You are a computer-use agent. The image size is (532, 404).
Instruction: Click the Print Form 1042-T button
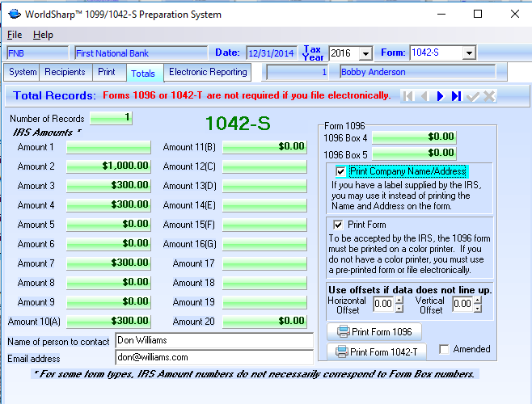(x=376, y=351)
